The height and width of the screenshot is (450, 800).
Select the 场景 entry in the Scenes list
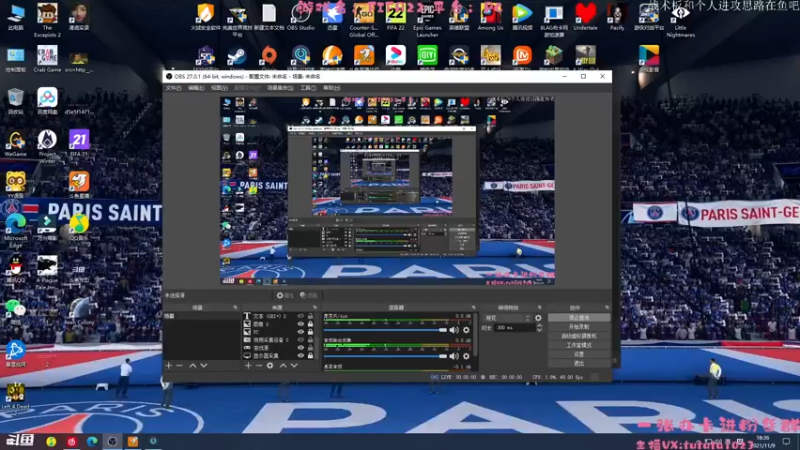click(201, 316)
